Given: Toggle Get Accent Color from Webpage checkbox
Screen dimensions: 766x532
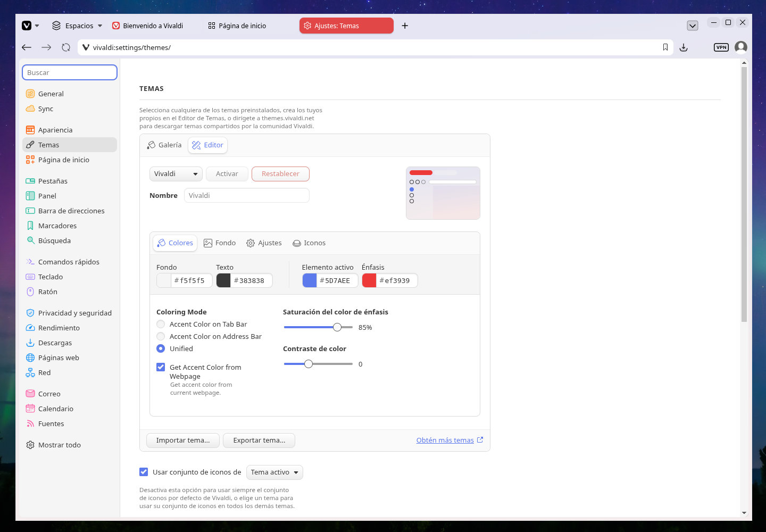Looking at the screenshot, I should point(161,367).
